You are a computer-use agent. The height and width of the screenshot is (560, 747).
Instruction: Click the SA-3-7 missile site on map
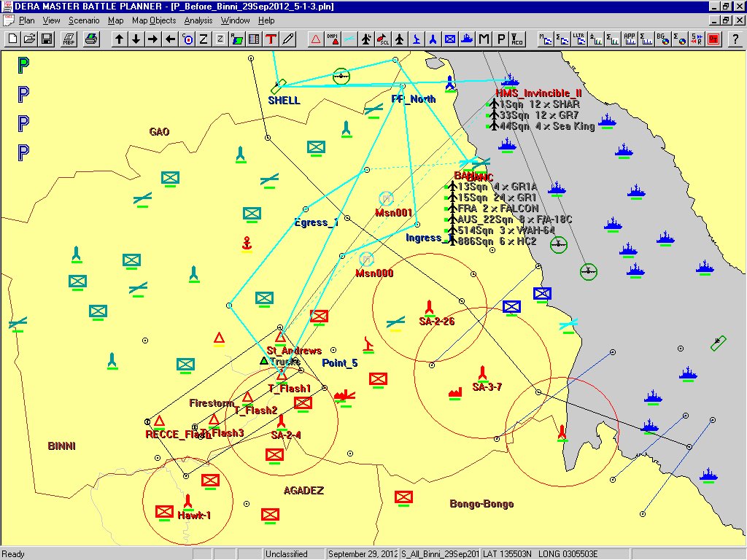tap(482, 373)
